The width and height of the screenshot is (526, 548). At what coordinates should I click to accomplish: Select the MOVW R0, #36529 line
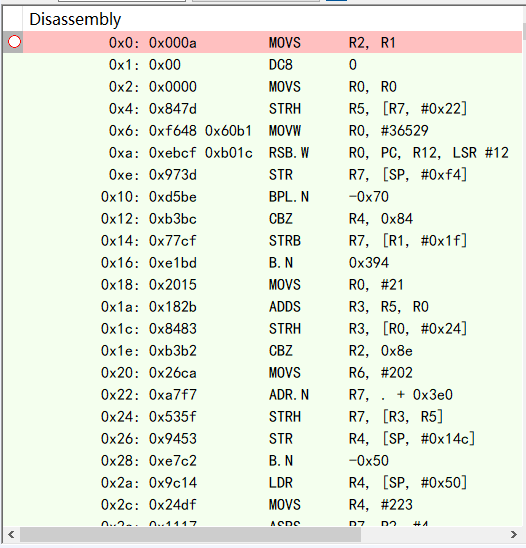pyautogui.click(x=272, y=131)
